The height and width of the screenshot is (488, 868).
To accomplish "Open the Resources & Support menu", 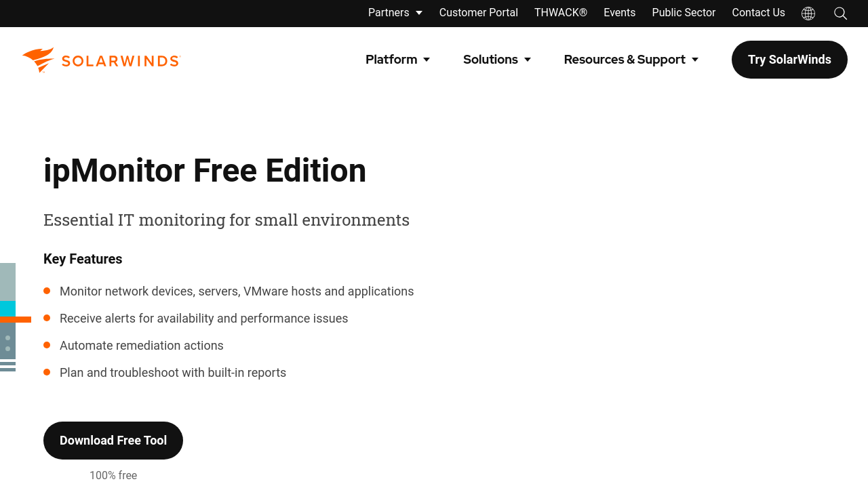I will (x=631, y=60).
